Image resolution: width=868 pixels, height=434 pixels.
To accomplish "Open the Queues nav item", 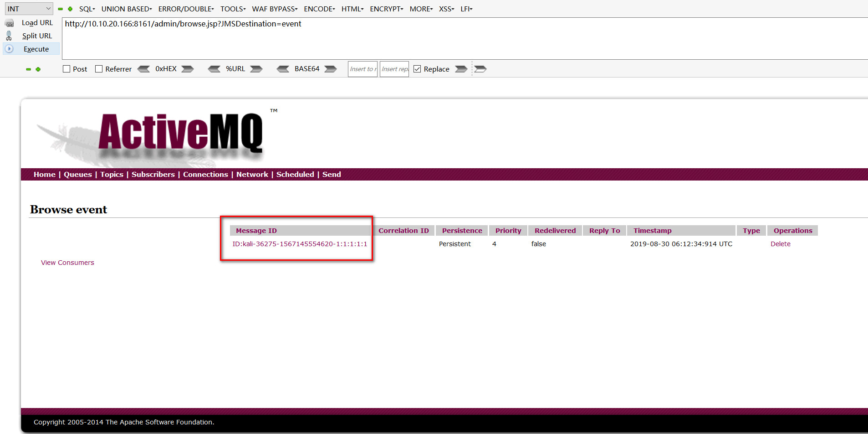I will coord(78,175).
